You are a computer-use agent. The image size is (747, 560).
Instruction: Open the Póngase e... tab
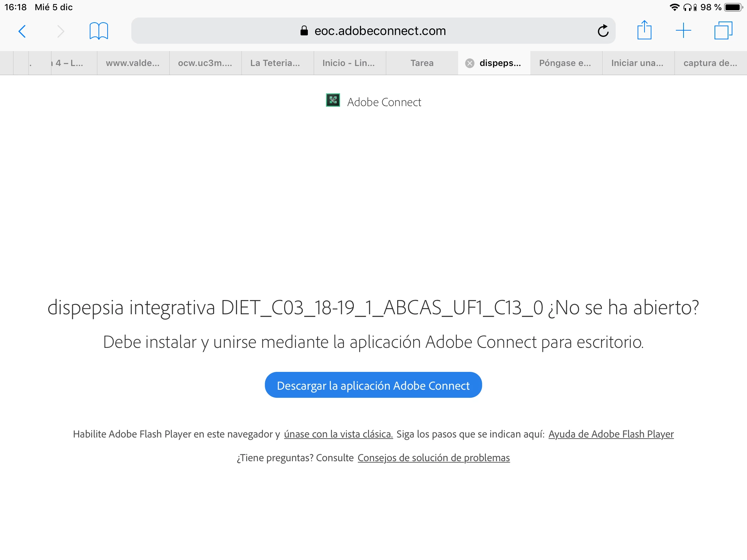[x=565, y=63]
